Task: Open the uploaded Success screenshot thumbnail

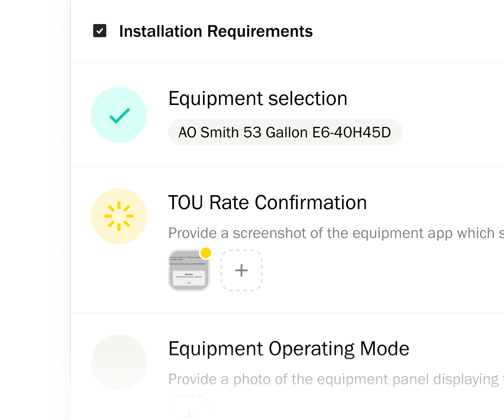Action: click(x=189, y=270)
